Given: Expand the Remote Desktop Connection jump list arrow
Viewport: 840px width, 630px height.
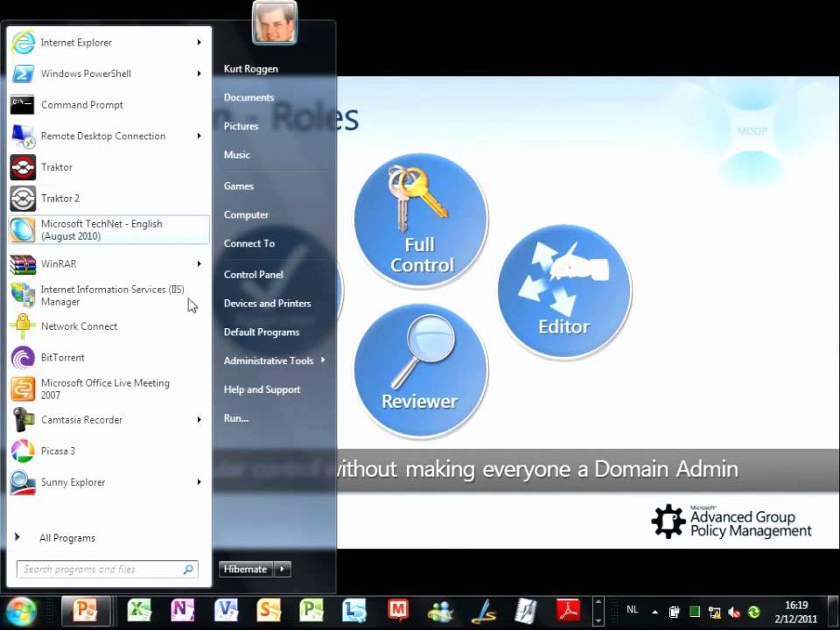Looking at the screenshot, I should tap(199, 136).
